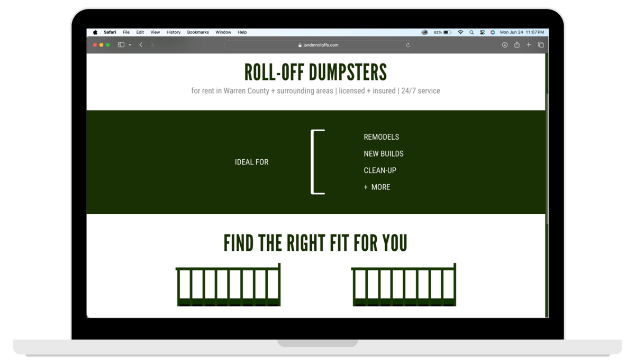Open Control Center icon
Viewport: 635px width, 364px height.
tap(482, 32)
